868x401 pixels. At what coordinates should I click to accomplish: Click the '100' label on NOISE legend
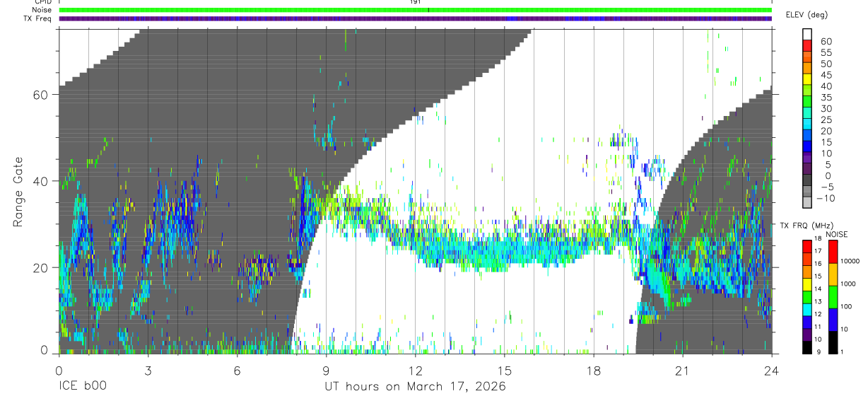846,306
